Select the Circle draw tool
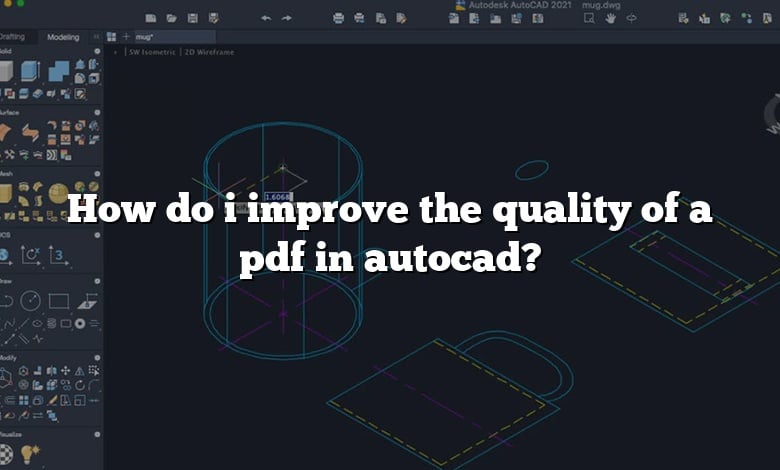Screen dimensions: 780x470 pos(30,301)
